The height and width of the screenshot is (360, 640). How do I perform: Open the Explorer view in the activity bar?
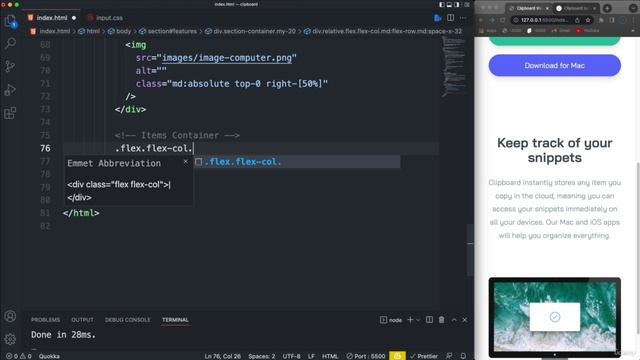(x=10, y=21)
